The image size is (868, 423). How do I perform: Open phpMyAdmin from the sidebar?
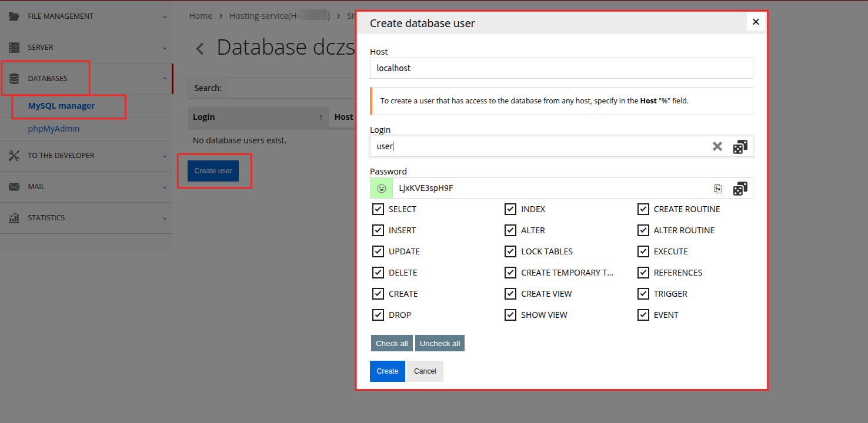coord(54,129)
